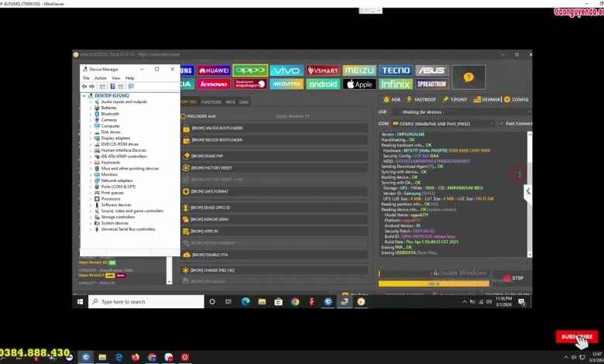Click [BROM] FACTORY RESET button
The width and height of the screenshot is (604, 364).
click(x=274, y=168)
